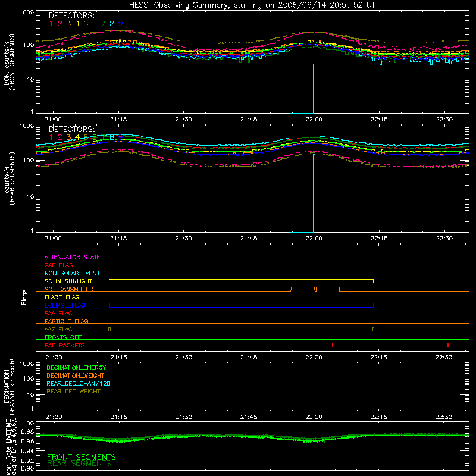Click the REAR_DEC_WEIGHT legend entry
Screen dimensions: 476x476
pyautogui.click(x=73, y=392)
